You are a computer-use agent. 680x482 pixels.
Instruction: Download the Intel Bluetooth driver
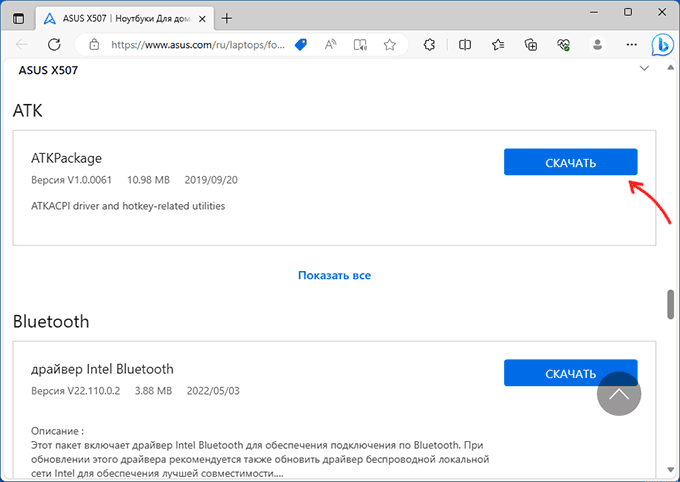point(570,373)
